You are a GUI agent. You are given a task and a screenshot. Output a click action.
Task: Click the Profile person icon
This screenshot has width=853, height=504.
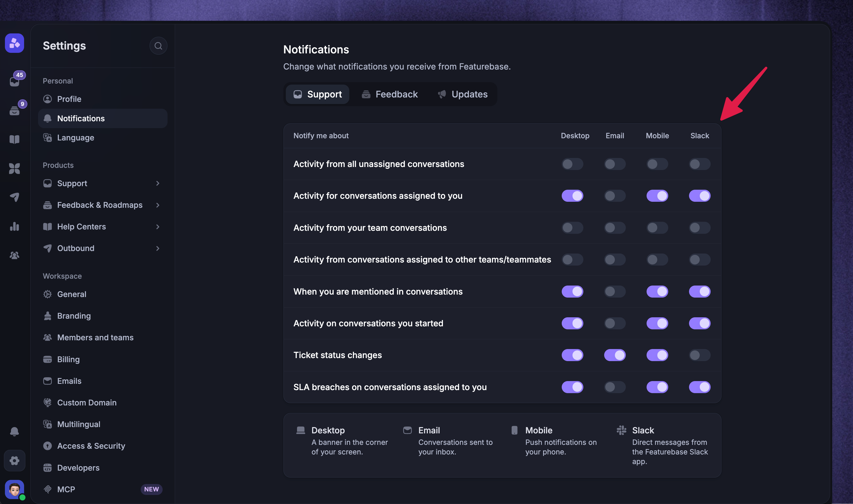pos(48,99)
